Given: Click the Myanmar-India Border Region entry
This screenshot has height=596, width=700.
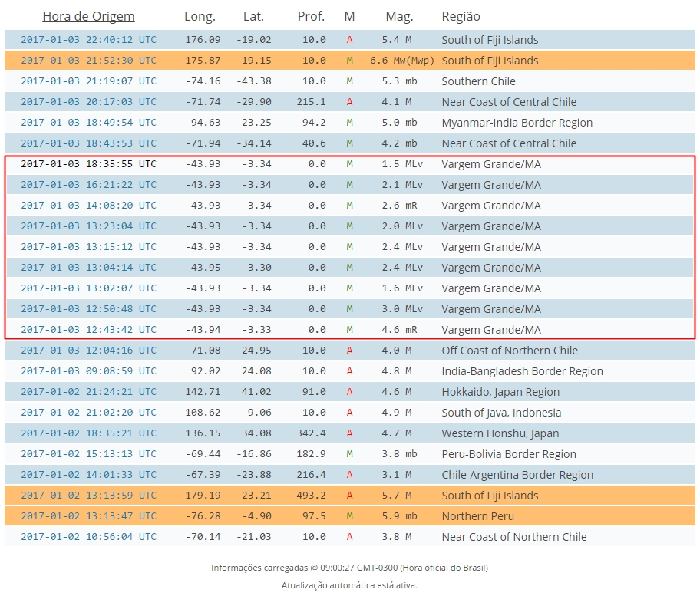Looking at the screenshot, I should coord(517,123).
